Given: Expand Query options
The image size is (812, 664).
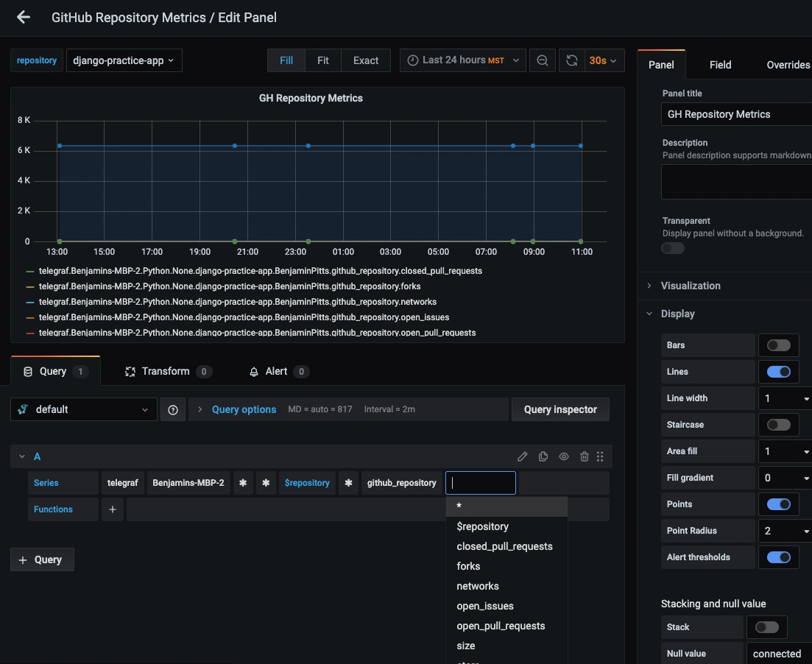Looking at the screenshot, I should pyautogui.click(x=244, y=410).
